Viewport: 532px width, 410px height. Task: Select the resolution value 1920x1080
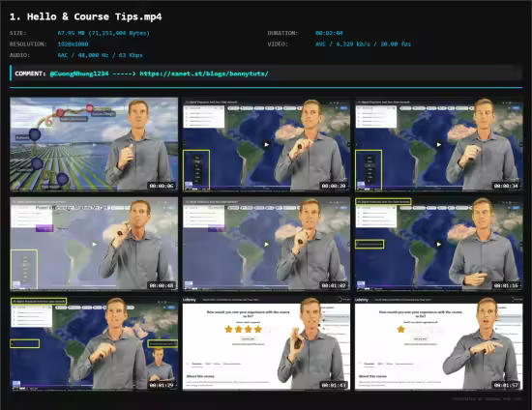tap(73, 44)
